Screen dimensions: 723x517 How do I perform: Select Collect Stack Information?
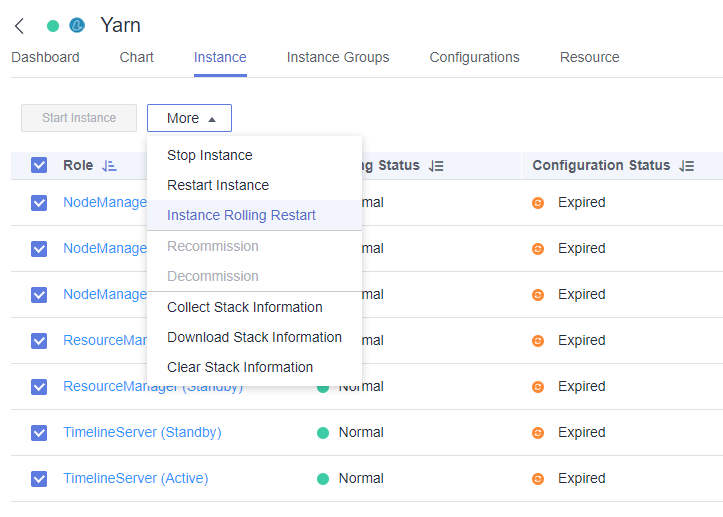pos(255,307)
